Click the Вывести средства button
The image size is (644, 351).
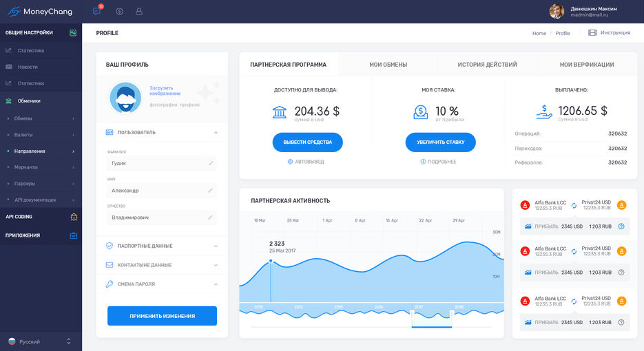click(x=308, y=142)
